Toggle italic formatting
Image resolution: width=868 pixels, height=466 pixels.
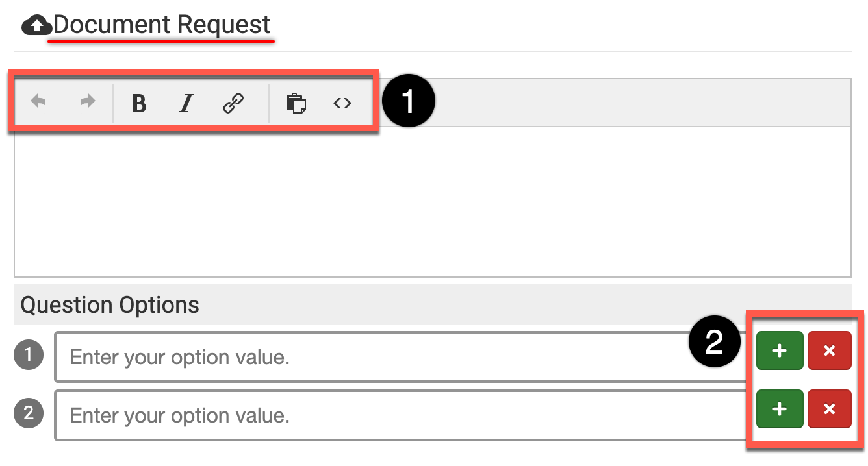pyautogui.click(x=186, y=103)
